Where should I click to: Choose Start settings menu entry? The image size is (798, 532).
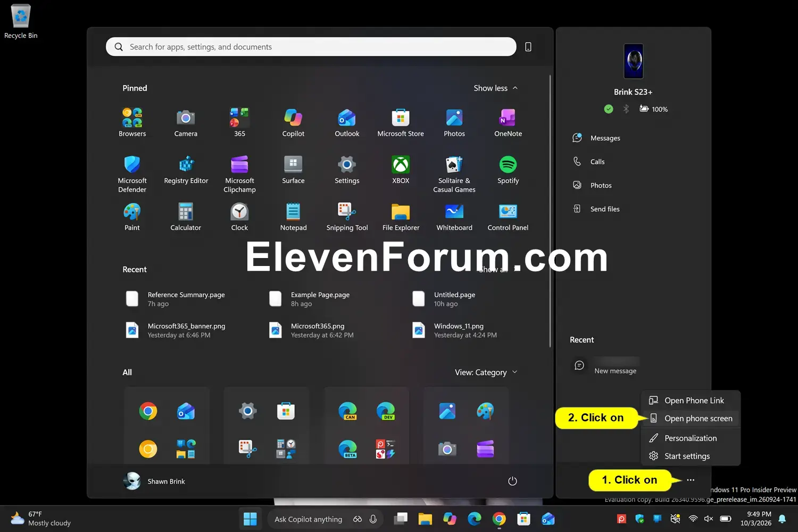click(x=691, y=456)
